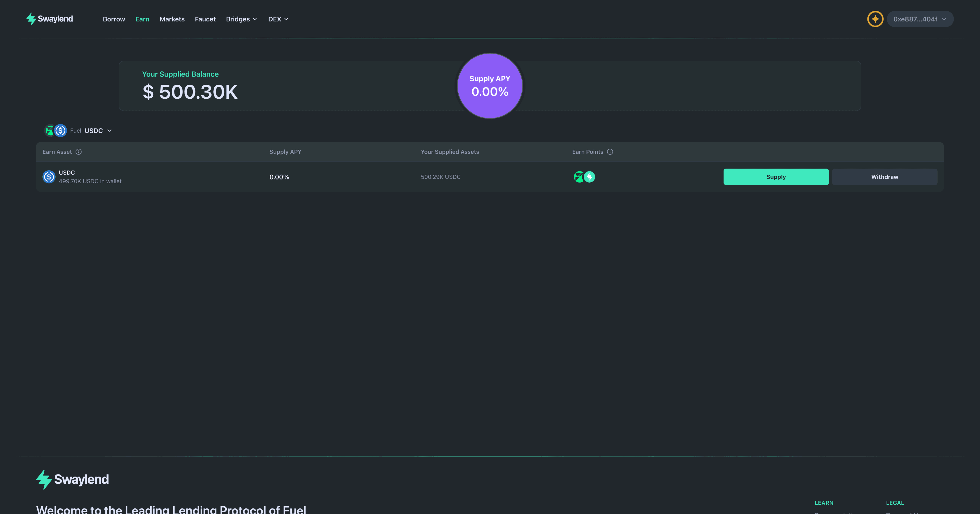This screenshot has width=980, height=514.
Task: Open the DEX dropdown menu
Action: coord(278,19)
